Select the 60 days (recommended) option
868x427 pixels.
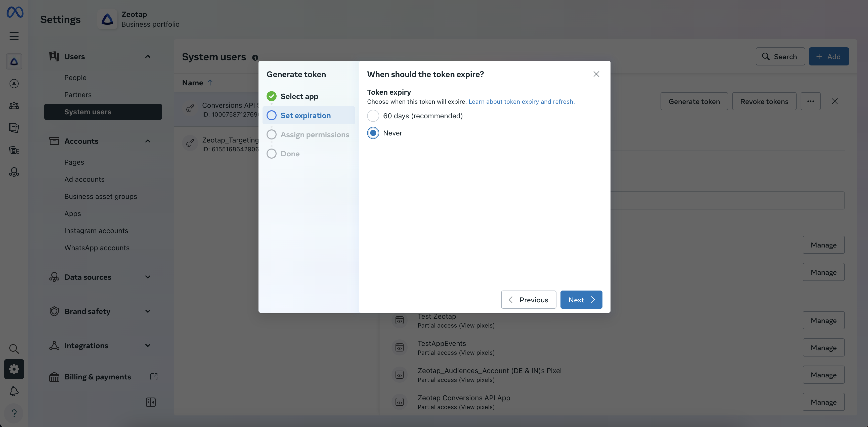point(373,116)
